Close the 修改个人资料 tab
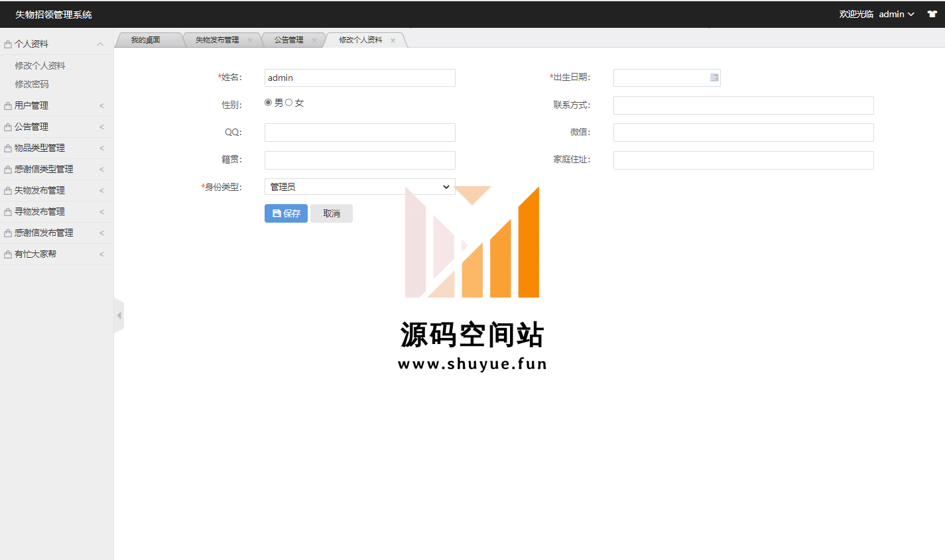 pos(393,40)
